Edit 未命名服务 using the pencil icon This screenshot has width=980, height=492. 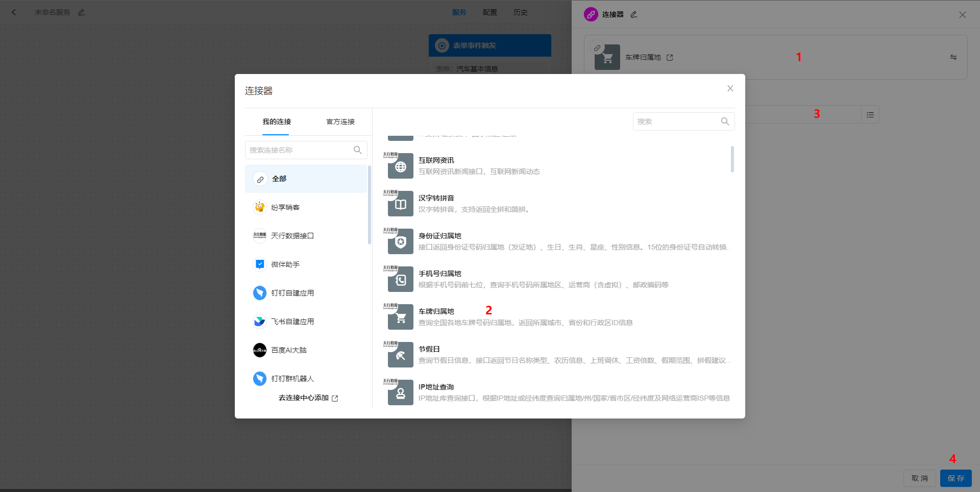tap(81, 12)
